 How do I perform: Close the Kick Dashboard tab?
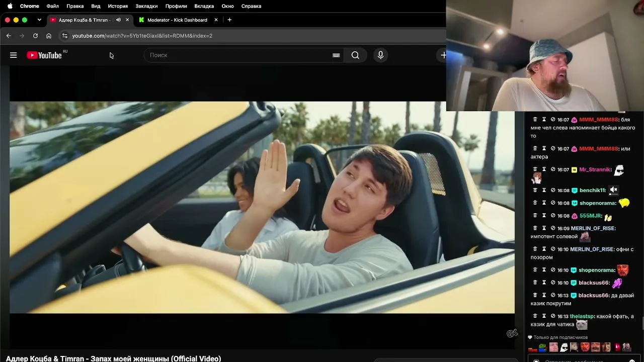pyautogui.click(x=216, y=20)
